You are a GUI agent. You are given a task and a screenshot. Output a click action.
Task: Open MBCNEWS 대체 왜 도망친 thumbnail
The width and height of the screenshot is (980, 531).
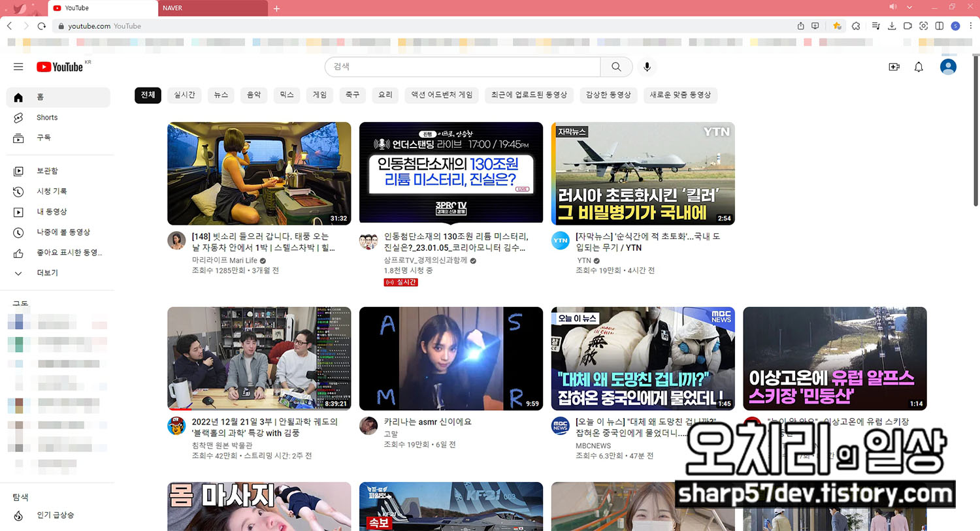[x=643, y=359]
